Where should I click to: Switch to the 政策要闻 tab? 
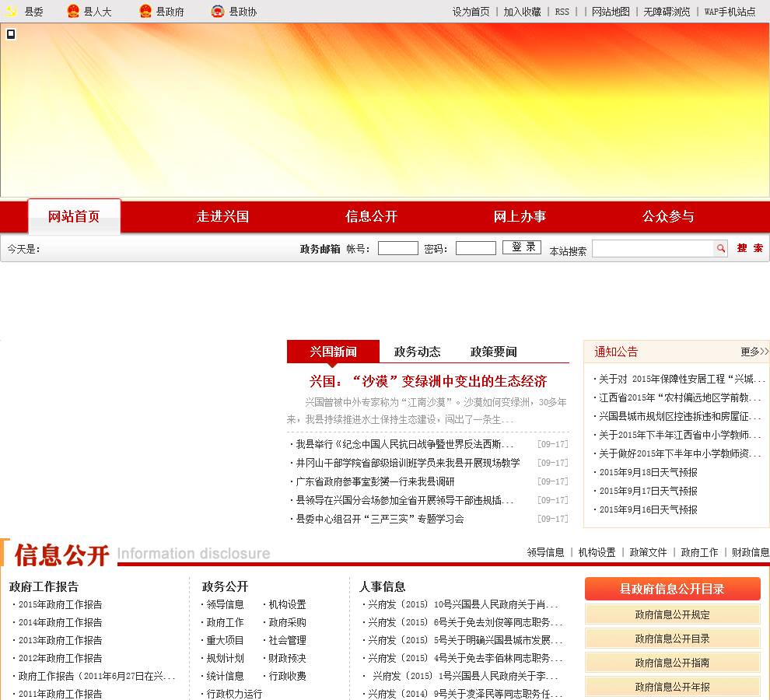[x=494, y=352]
